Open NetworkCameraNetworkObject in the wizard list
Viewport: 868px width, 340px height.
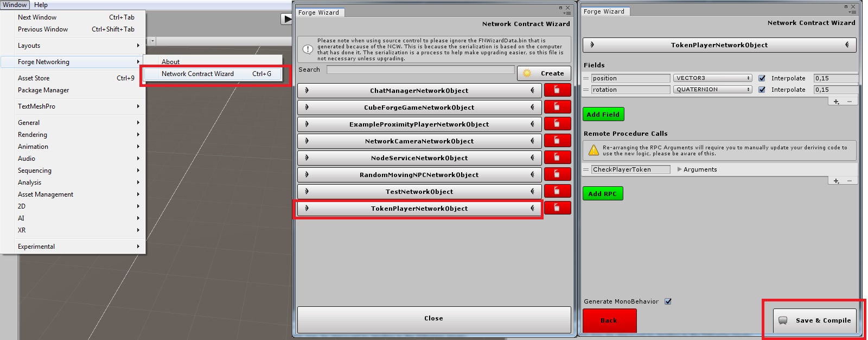419,141
